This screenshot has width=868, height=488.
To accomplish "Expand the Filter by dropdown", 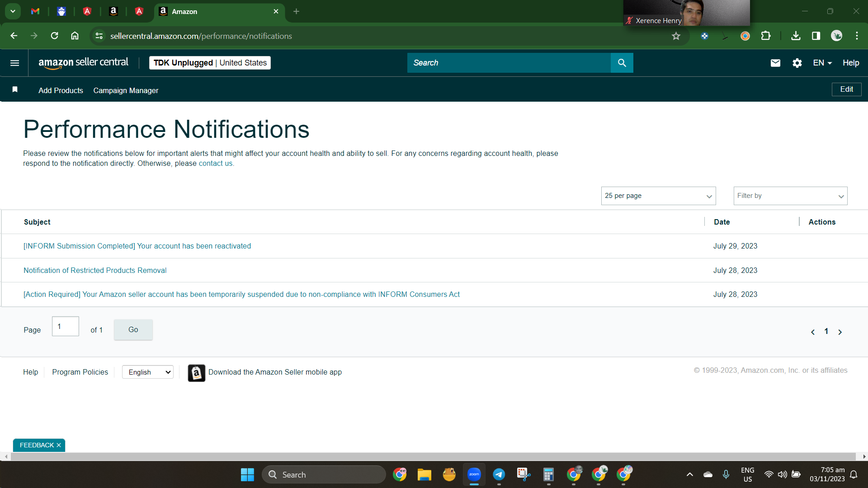I will 790,196.
